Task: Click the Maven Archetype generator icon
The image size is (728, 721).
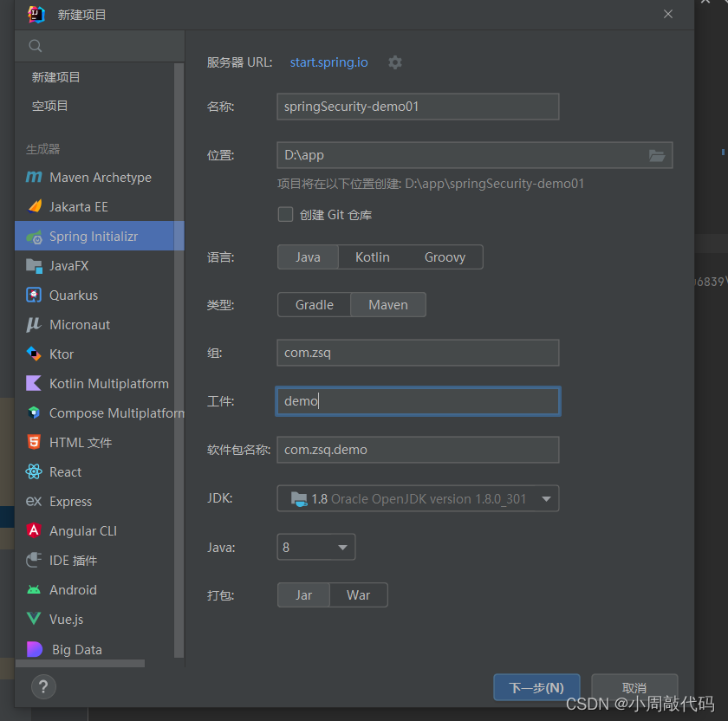Action: point(34,177)
